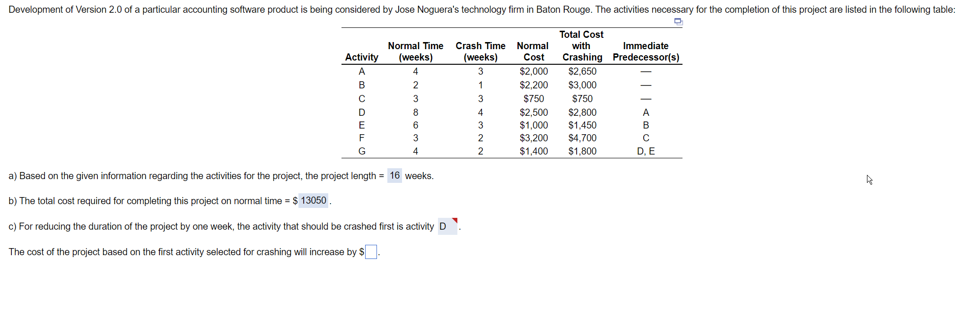The image size is (980, 310).
Task: Select the answer box containing 13050
Action: (x=313, y=200)
